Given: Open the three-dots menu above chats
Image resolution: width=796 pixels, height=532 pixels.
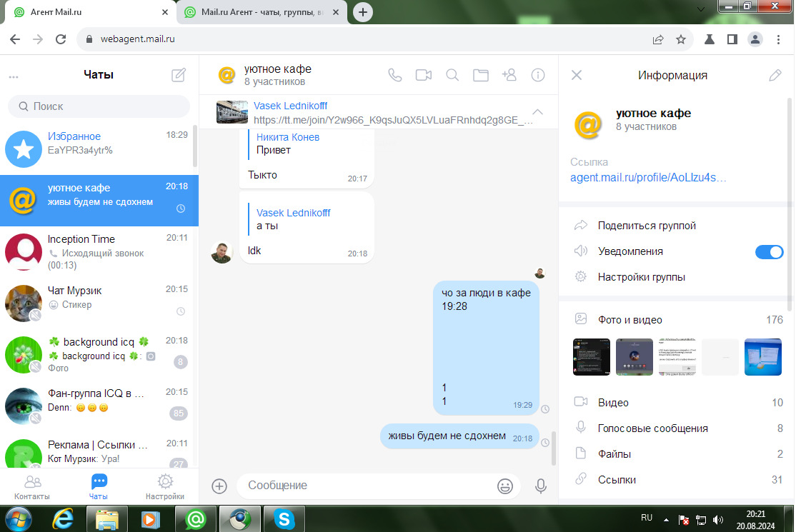Looking at the screenshot, I should tap(14, 76).
